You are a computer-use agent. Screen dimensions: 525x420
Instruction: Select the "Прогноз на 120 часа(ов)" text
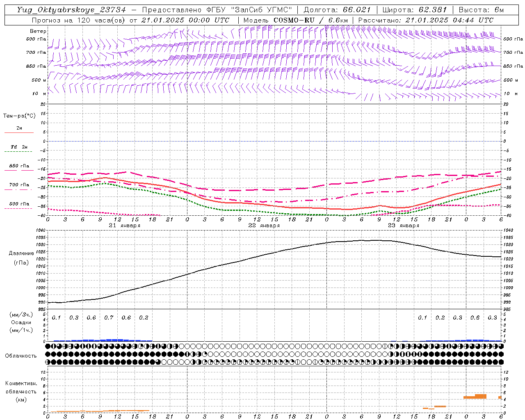[79, 20]
